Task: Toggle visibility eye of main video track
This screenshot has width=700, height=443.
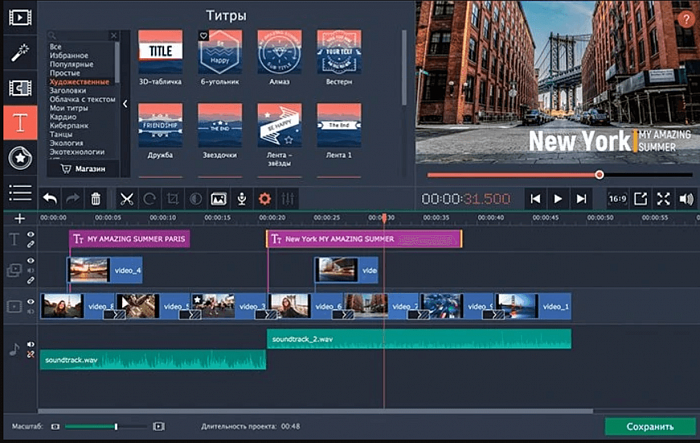Action: coord(30,301)
